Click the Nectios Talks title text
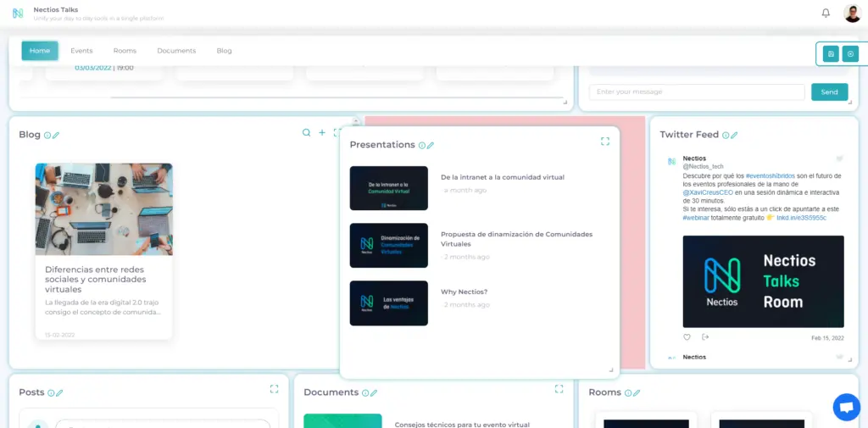 coord(55,10)
